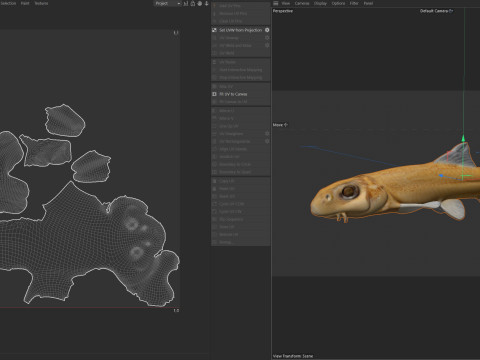
Task: Click the fish's eye on the model
Action: [349, 191]
